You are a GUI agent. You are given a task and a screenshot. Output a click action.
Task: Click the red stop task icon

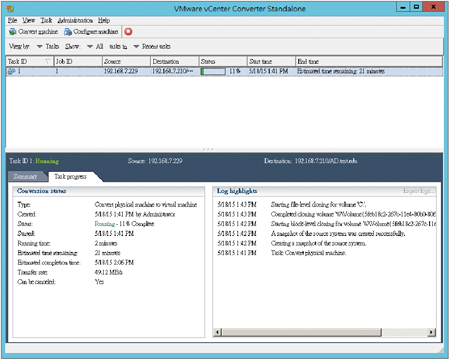coord(128,32)
